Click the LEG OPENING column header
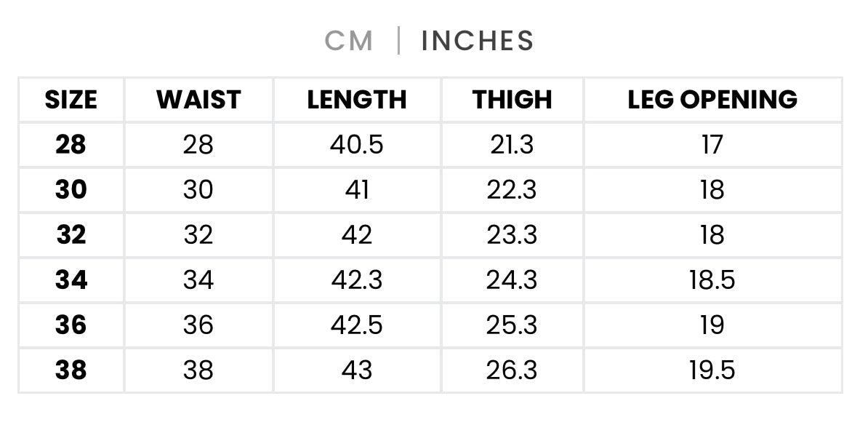Screen dimensions: 868x425 (x=712, y=100)
